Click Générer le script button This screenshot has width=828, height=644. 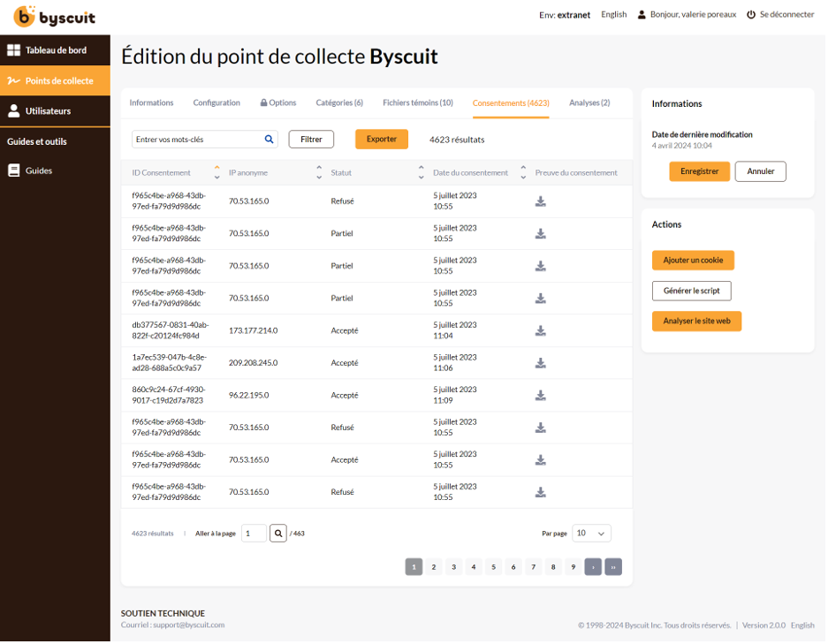pos(691,291)
